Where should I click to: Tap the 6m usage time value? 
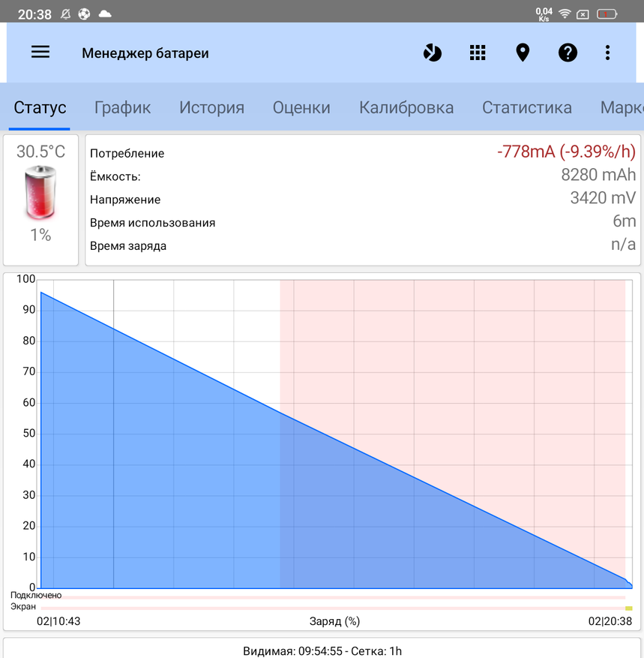625,221
